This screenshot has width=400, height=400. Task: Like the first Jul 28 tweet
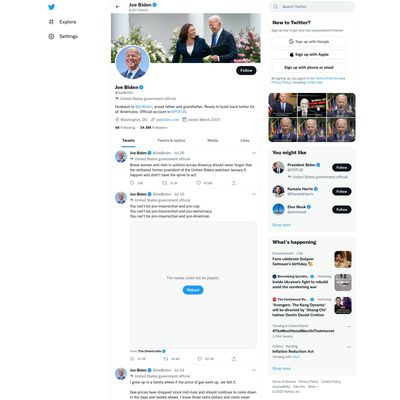point(199,183)
